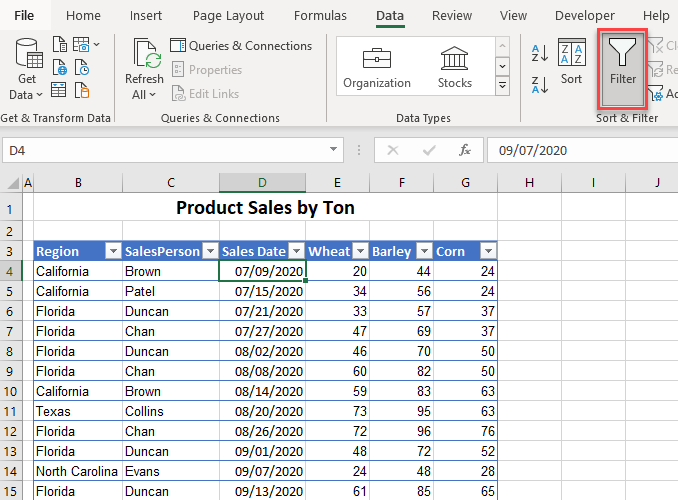Select the Organization data type
The height and width of the screenshot is (500, 678).
pyautogui.click(x=376, y=68)
